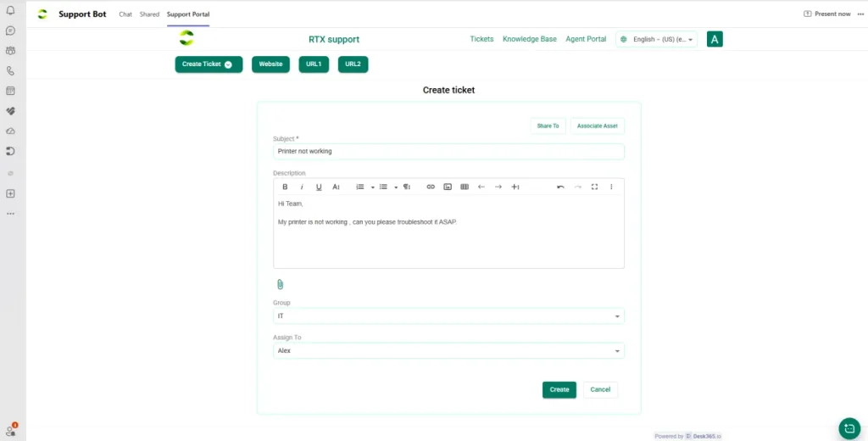
Task: Open Calendar icon in Teams sidebar
Action: 10,91
